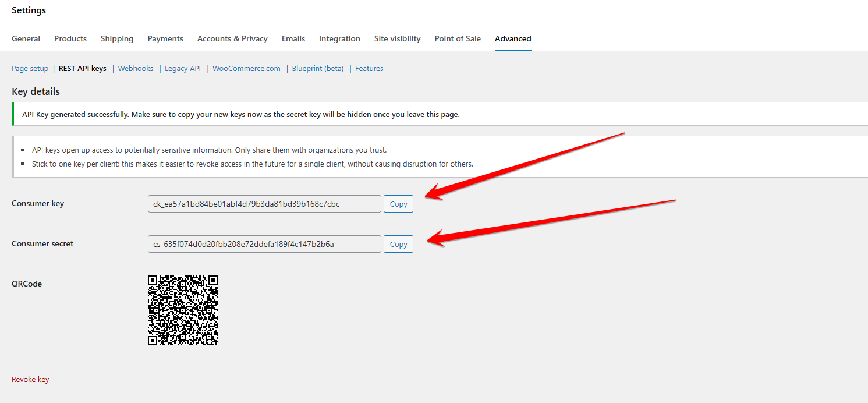
Task: Open the Advanced settings tab
Action: tap(512, 38)
